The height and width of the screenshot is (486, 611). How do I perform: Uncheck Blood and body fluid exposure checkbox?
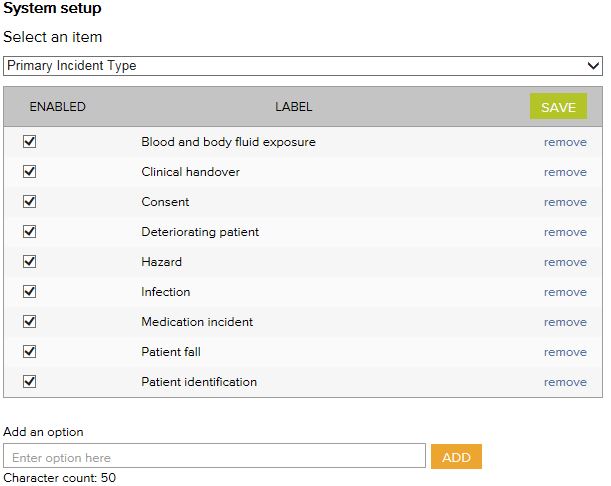pos(30,142)
